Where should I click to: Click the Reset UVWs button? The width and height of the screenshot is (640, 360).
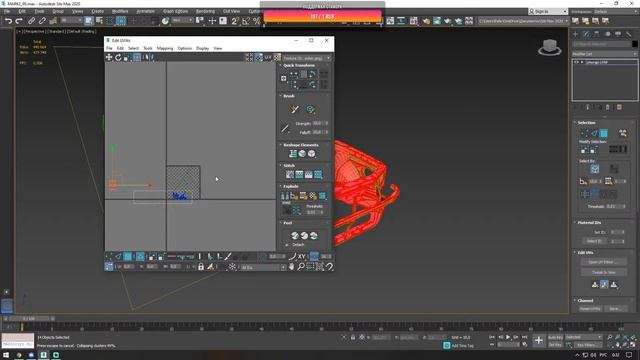tap(590, 309)
